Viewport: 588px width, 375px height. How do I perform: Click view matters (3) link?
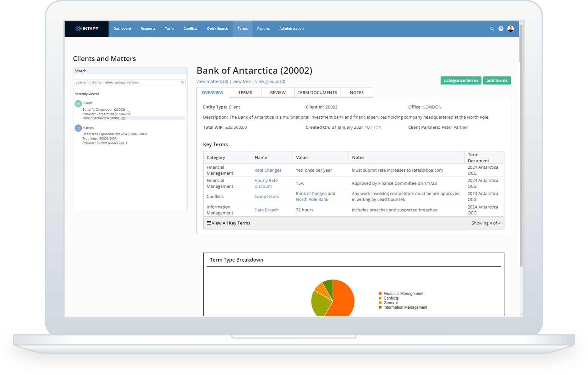(212, 81)
